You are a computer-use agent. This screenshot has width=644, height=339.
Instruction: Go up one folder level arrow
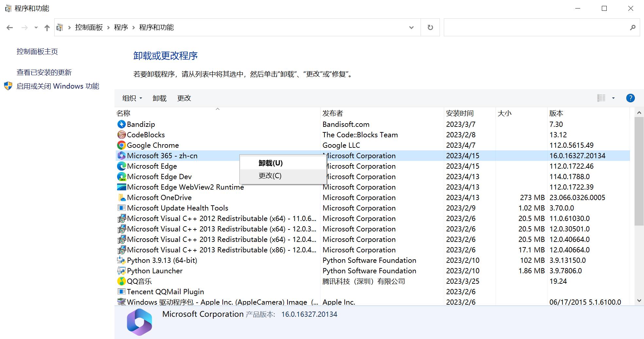coord(47,28)
